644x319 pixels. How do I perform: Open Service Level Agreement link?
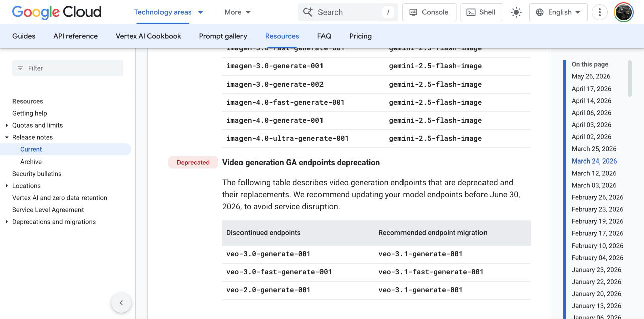coord(48,210)
